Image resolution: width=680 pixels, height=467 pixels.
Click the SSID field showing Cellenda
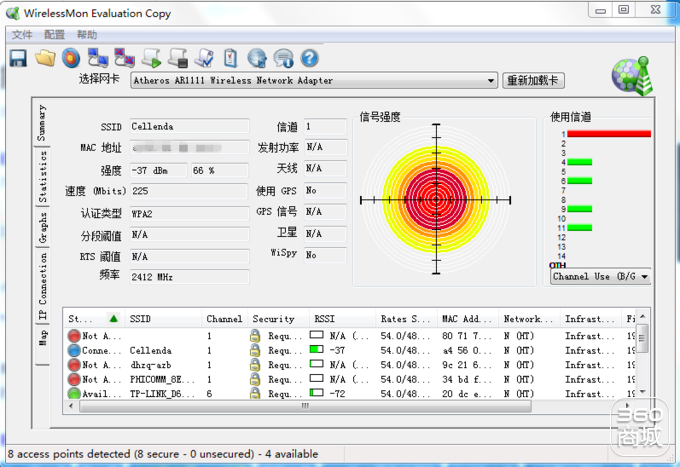pos(190,127)
